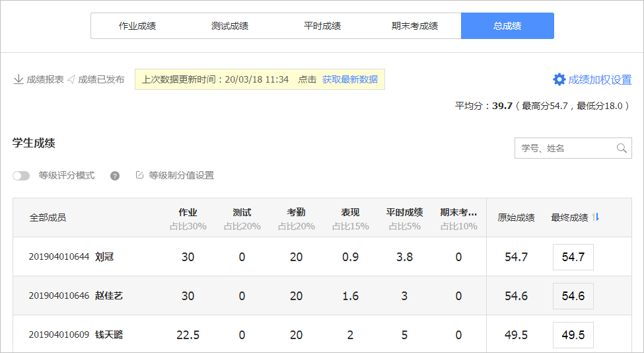Click the gear icon for 成绩加权设置
The height and width of the screenshot is (353, 644).
coord(559,79)
